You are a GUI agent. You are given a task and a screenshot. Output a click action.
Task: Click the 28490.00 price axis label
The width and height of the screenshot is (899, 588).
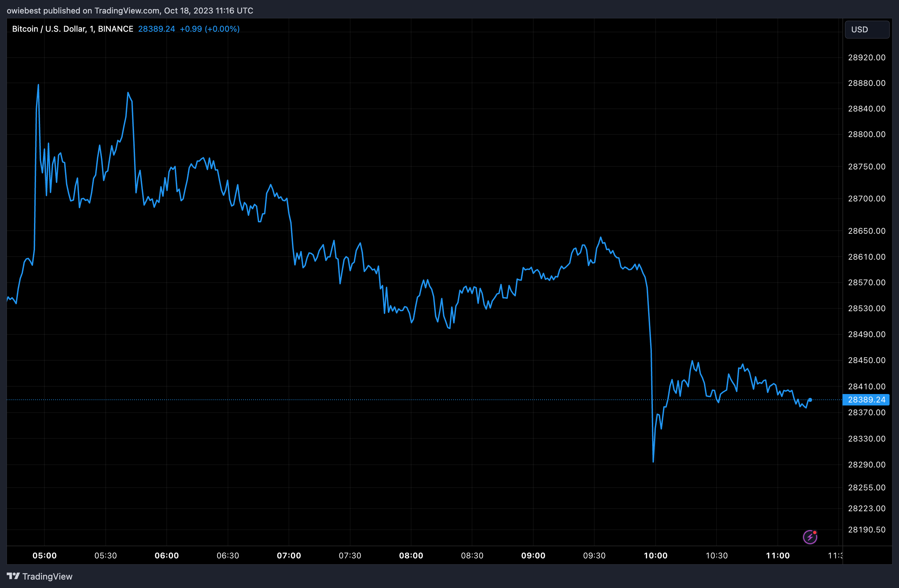pyautogui.click(x=867, y=334)
